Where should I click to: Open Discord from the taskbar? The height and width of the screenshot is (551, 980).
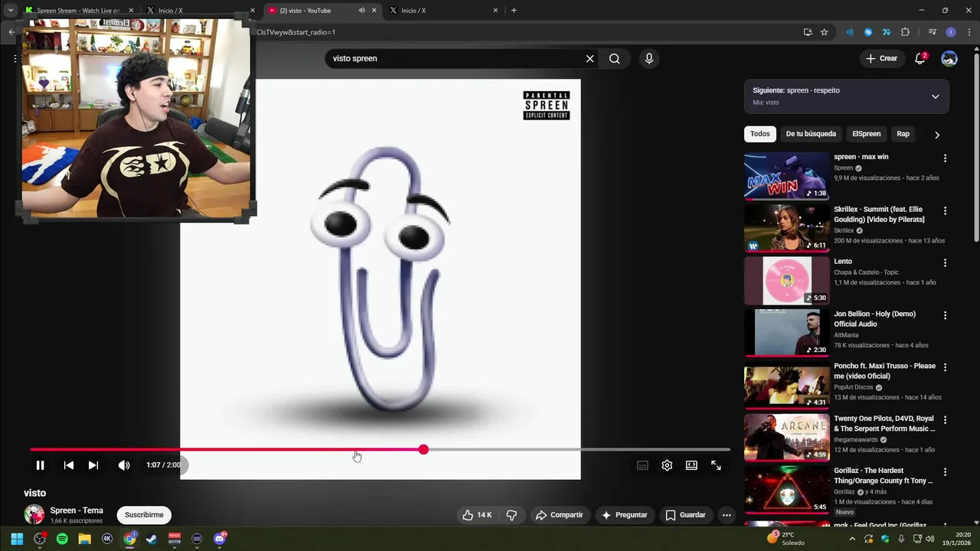point(220,539)
